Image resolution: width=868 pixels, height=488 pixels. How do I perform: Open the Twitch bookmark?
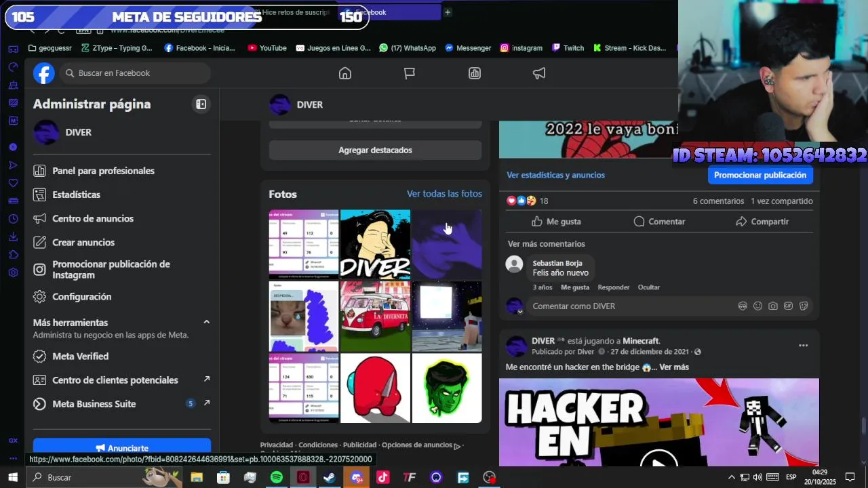pyautogui.click(x=568, y=48)
